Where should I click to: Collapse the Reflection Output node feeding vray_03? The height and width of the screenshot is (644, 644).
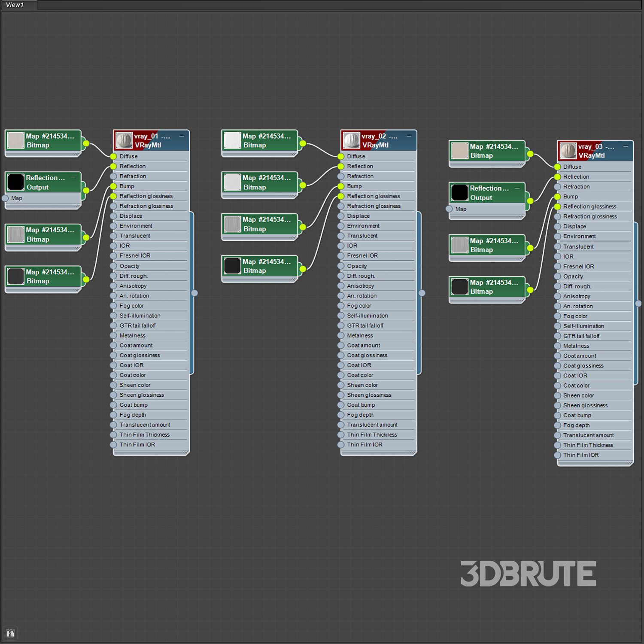click(517, 188)
